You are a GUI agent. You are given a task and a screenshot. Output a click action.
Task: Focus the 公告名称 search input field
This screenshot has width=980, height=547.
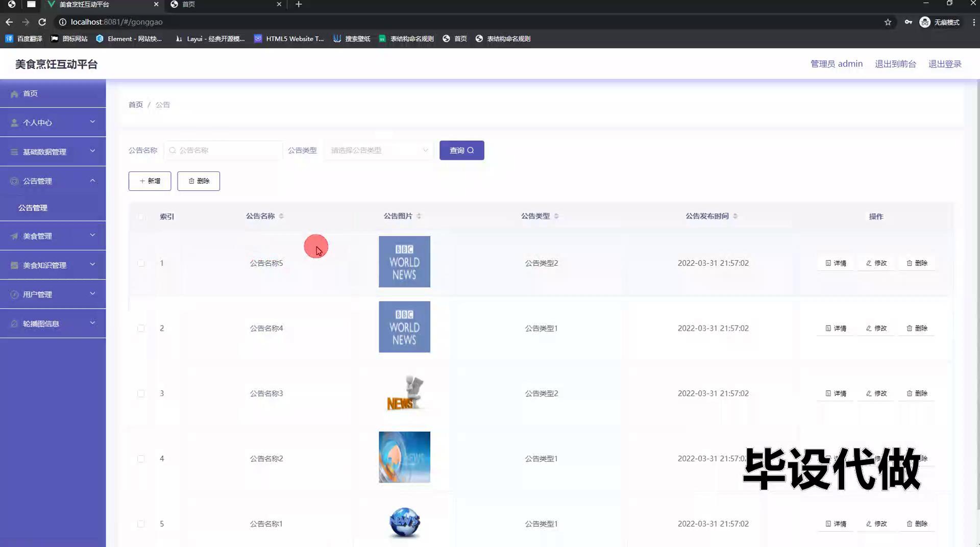click(227, 151)
